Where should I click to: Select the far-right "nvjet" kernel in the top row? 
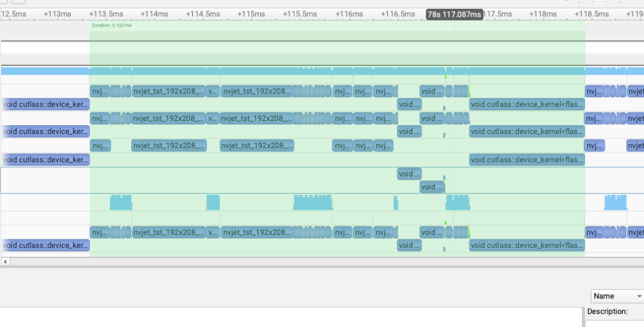point(636,91)
